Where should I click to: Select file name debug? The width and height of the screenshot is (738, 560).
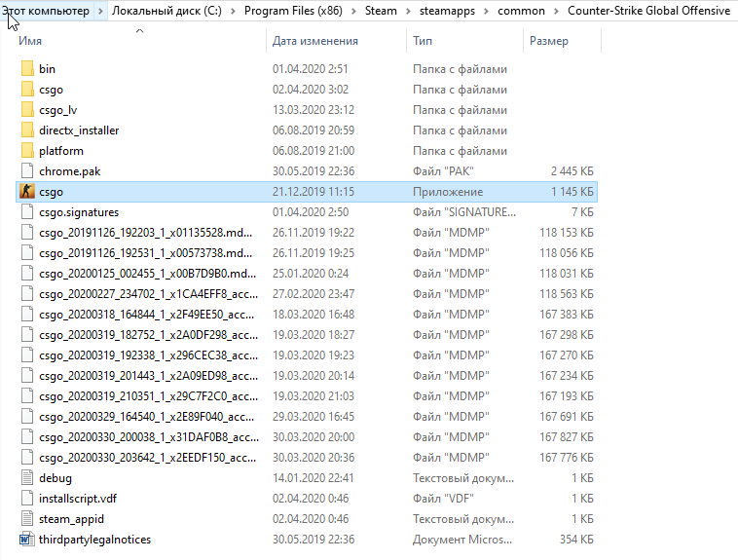click(55, 478)
